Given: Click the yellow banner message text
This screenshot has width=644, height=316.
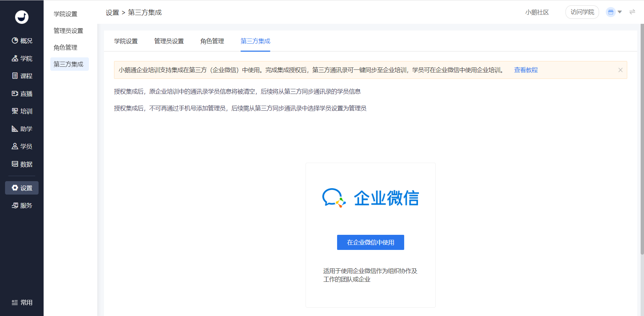Looking at the screenshot, I should point(311,70).
